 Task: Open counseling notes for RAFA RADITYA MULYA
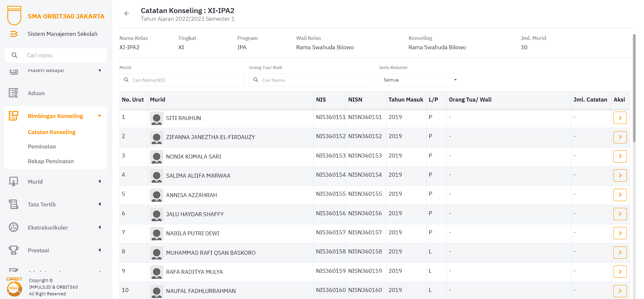620,272
